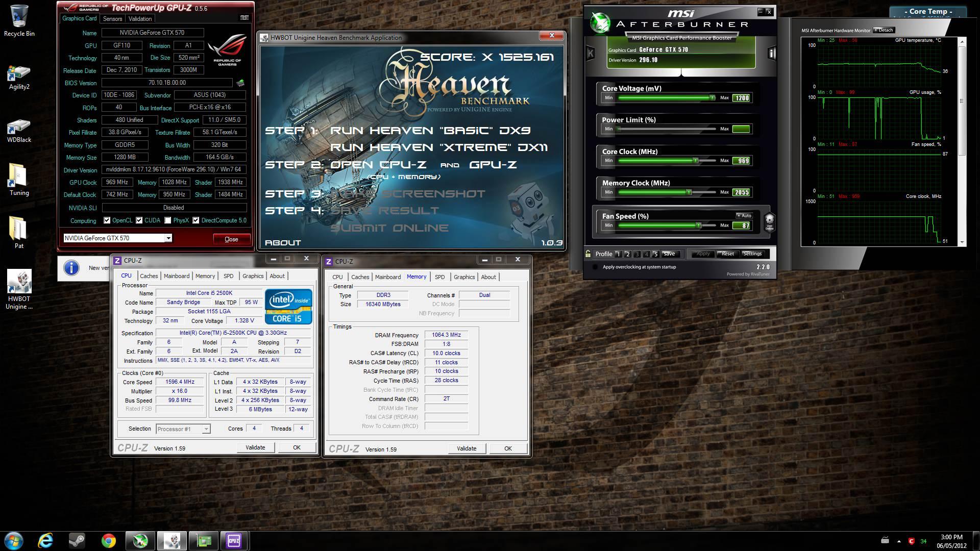Screen dimensions: 980x551
Task: Toggle OpenCL checkbox in GPU-Z
Action: tap(107, 220)
